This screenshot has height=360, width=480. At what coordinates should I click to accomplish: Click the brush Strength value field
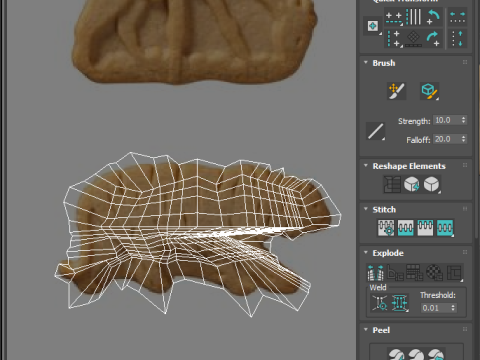(447, 120)
